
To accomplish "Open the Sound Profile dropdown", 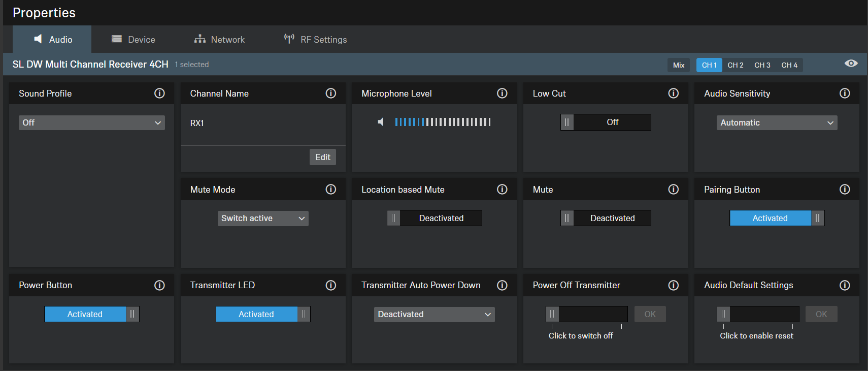I will (92, 123).
